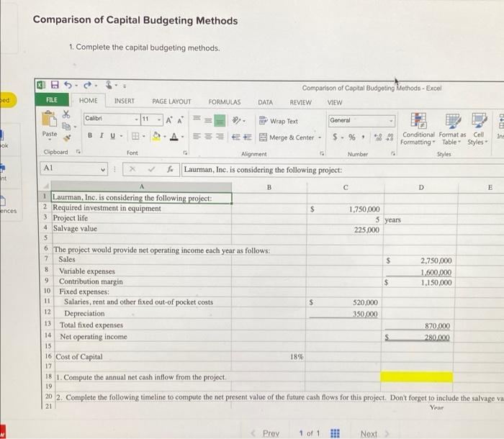The image size is (504, 439).
Task: Decrease font size with small A icon
Action: [x=180, y=120]
